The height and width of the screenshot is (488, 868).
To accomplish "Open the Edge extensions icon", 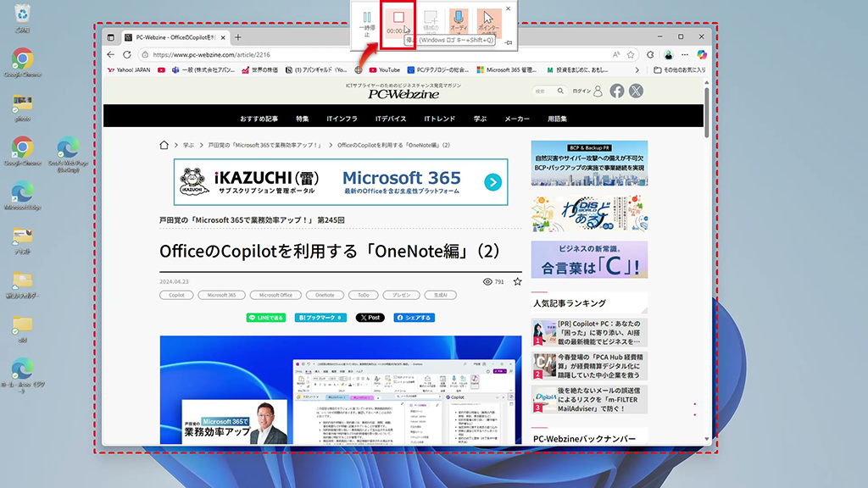I will [x=650, y=55].
